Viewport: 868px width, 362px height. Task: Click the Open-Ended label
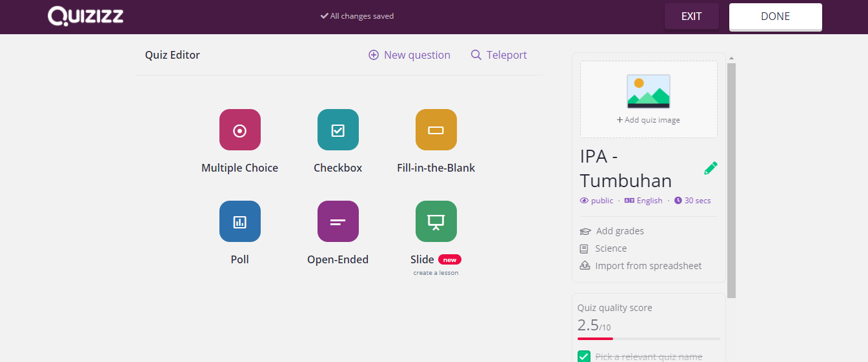[x=338, y=259]
